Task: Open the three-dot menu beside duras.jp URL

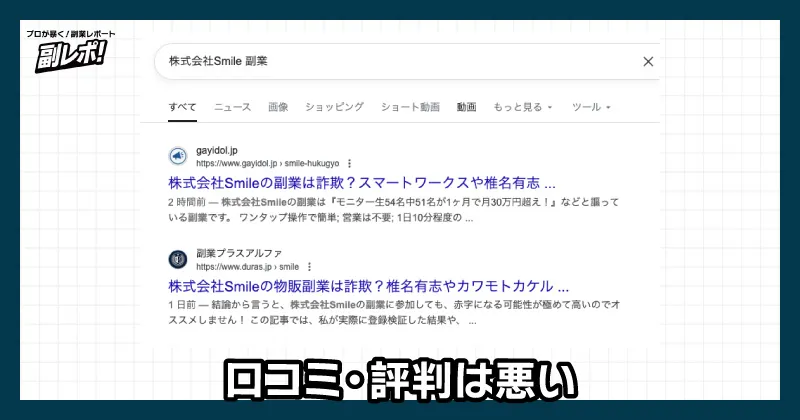Action: coord(309,266)
